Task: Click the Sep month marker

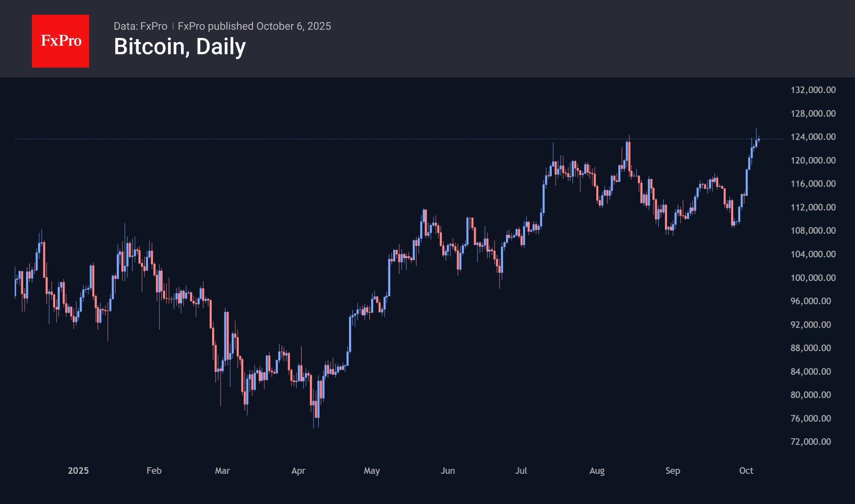Action: (x=673, y=471)
